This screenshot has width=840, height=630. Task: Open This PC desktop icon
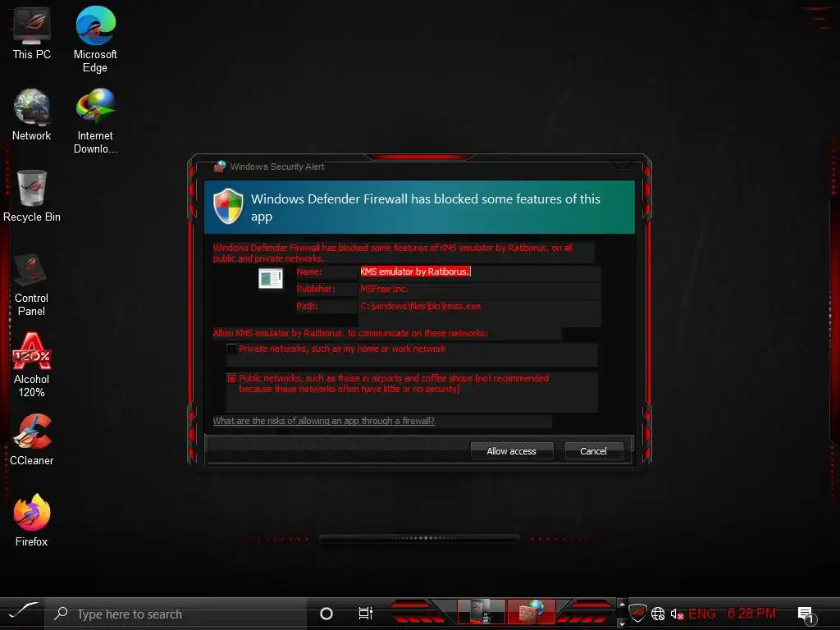coord(32,33)
